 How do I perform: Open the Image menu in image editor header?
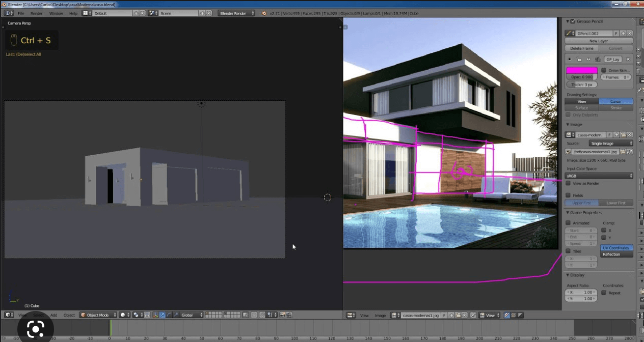tap(380, 316)
